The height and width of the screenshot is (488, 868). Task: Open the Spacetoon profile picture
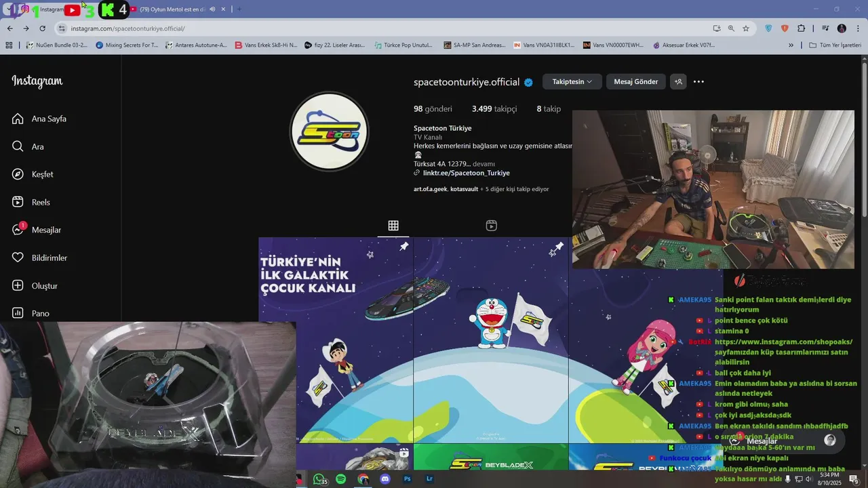coord(330,131)
